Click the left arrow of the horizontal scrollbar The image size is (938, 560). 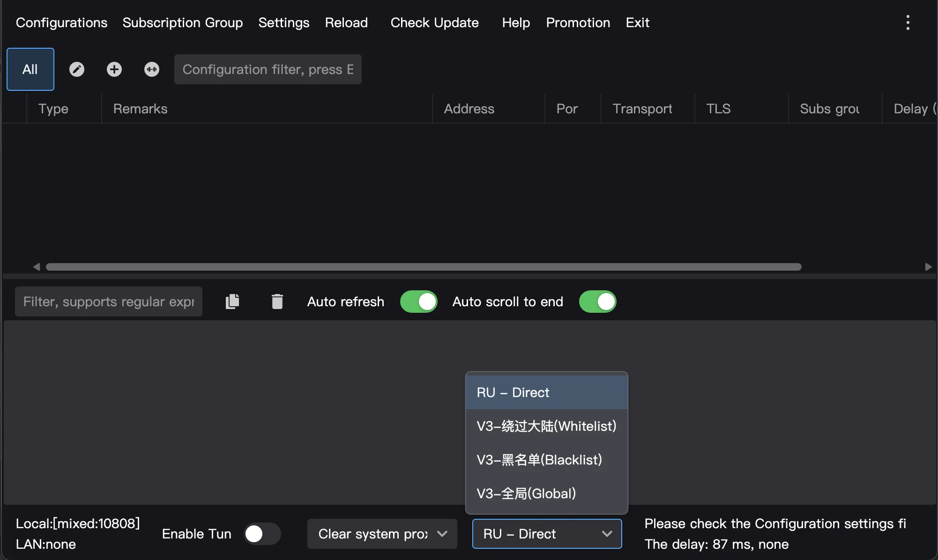click(x=37, y=267)
